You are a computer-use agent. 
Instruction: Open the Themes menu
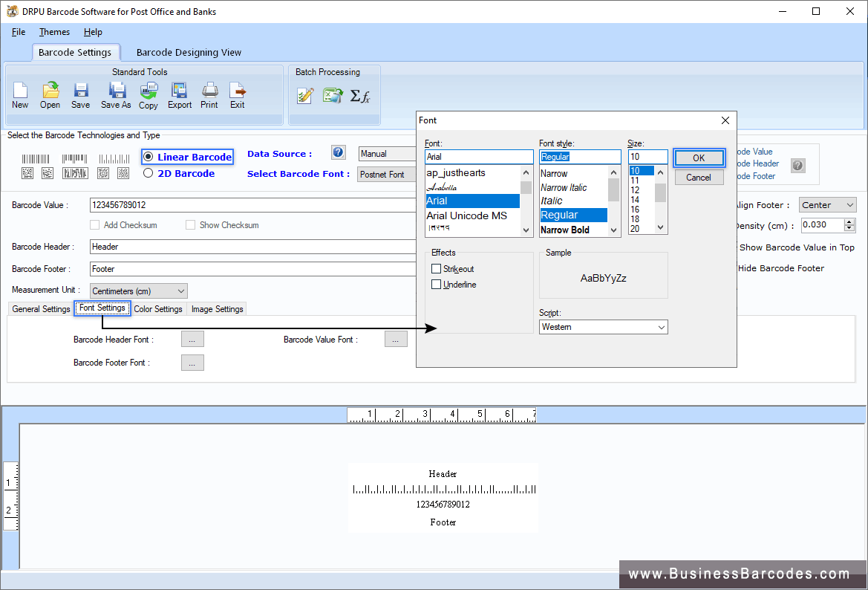tap(54, 32)
